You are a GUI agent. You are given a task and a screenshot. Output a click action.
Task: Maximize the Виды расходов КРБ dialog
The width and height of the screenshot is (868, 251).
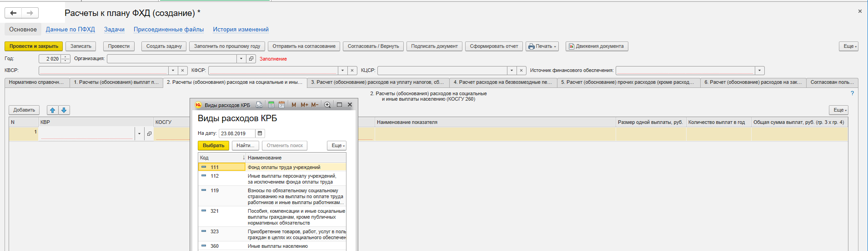coord(339,105)
